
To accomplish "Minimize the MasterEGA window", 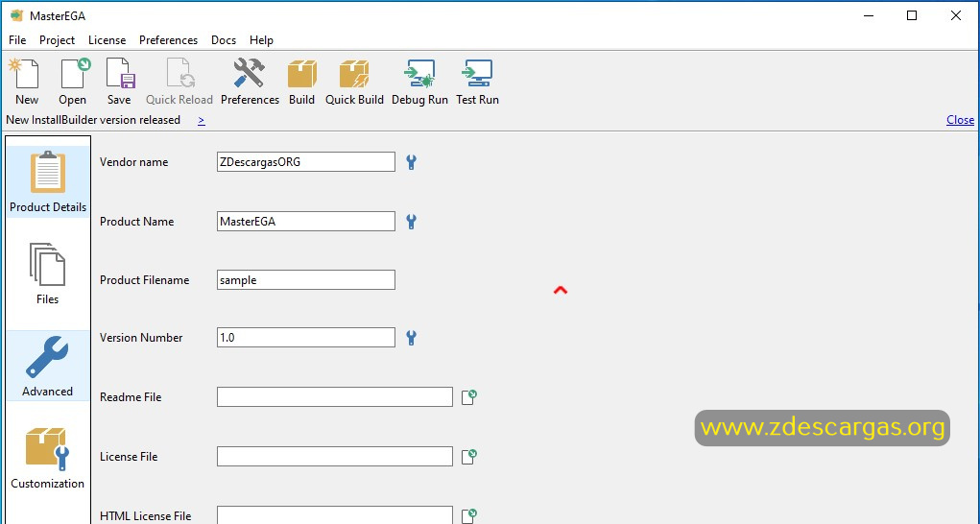I will click(x=869, y=15).
